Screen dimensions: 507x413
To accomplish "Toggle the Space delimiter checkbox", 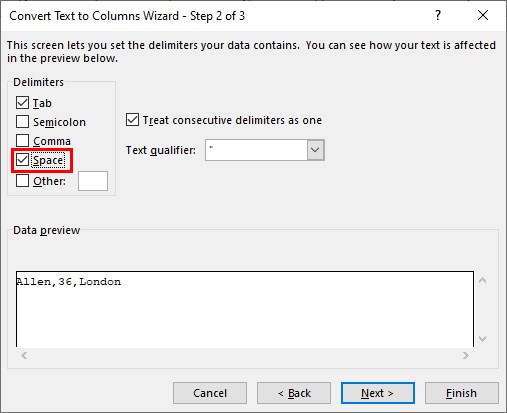I will click(22, 160).
